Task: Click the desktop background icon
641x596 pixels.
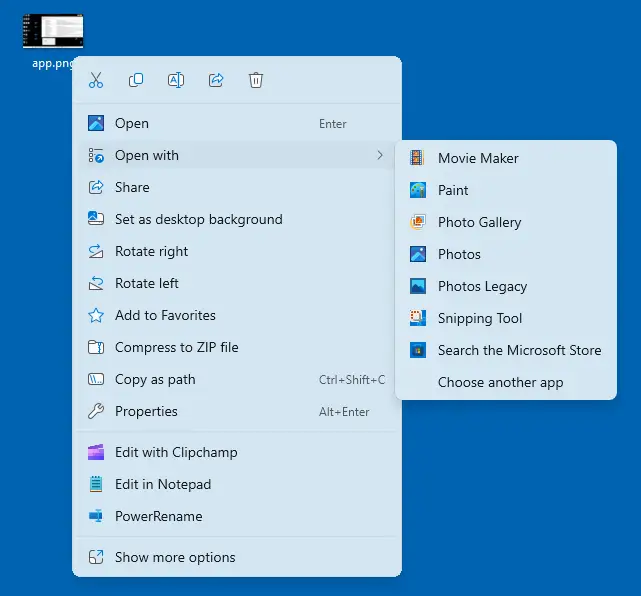Action: coord(96,219)
